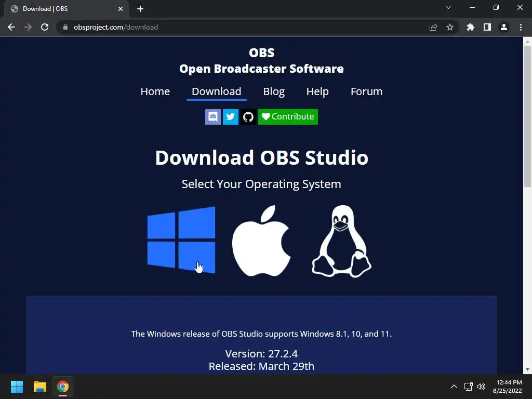Close the Download | OBS tab
This screenshot has height=399, width=532.
pyautogui.click(x=121, y=9)
